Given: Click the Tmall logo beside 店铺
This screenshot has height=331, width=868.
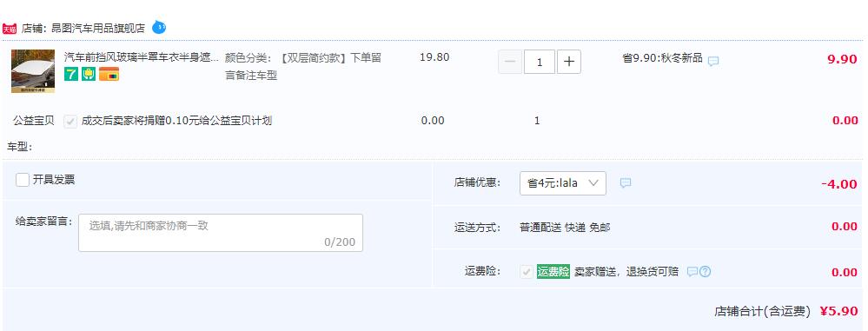Looking at the screenshot, I should [x=10, y=29].
